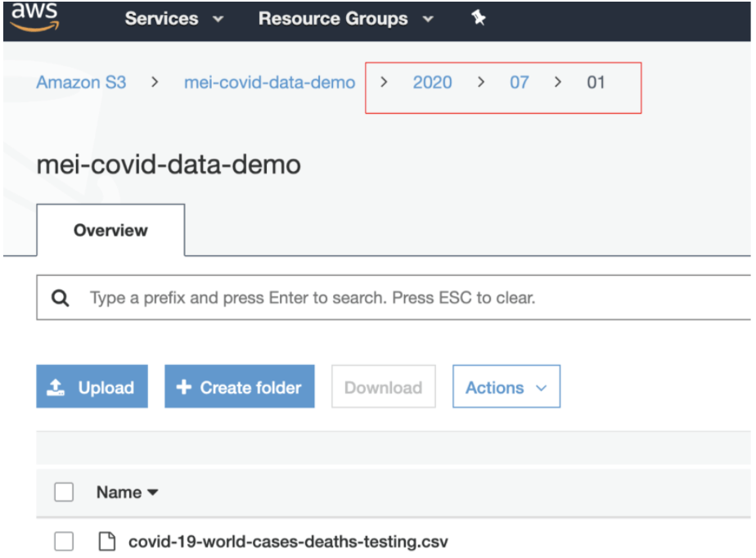Go to Amazon S3 breadcrumb
The height and width of the screenshot is (558, 756).
click(81, 83)
